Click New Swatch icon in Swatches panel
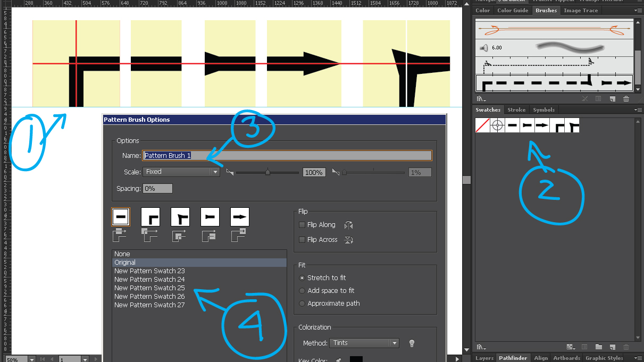Screen dimensions: 644x362 pos(612,347)
